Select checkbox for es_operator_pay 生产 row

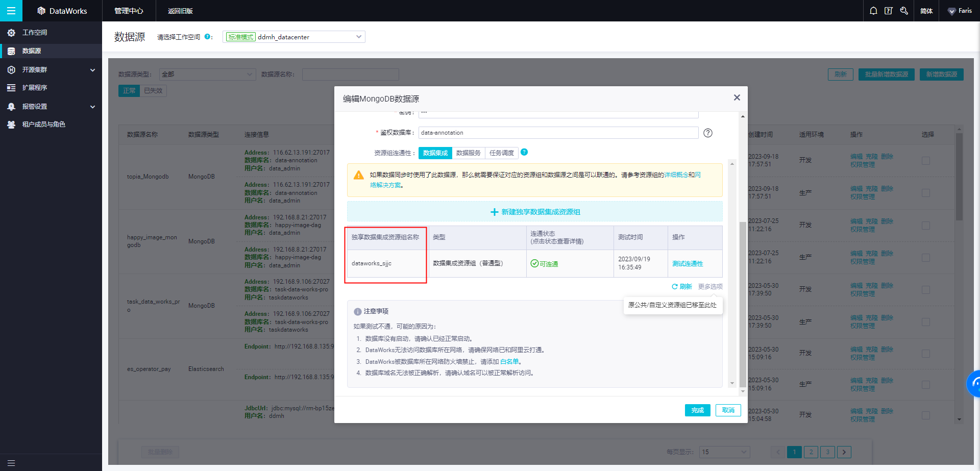926,384
